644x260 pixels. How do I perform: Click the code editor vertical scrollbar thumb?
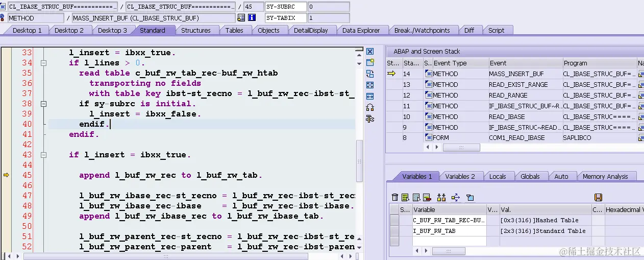[359, 160]
